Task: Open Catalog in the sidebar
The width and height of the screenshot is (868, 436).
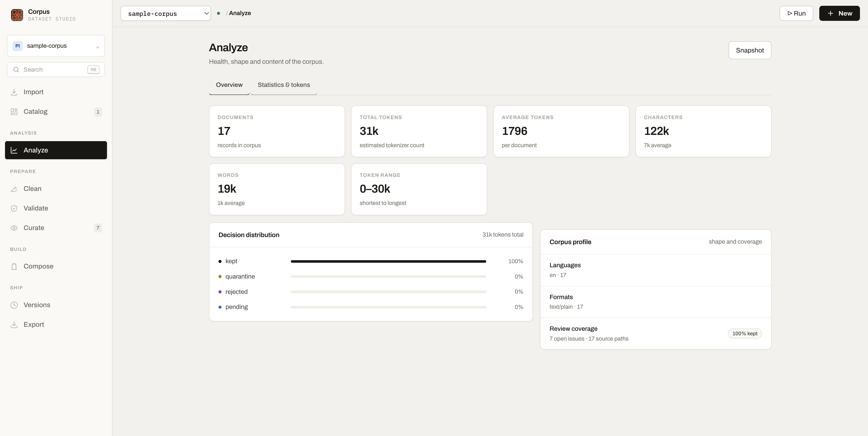Action: click(x=56, y=112)
